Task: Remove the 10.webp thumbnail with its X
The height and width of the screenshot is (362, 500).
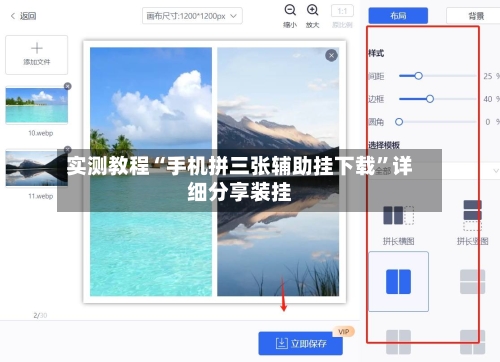Action: pos(67,86)
